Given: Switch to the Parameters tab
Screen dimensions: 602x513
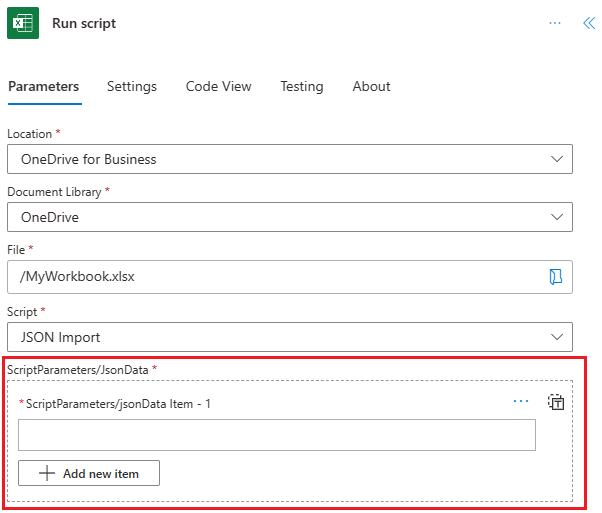Looking at the screenshot, I should point(44,86).
